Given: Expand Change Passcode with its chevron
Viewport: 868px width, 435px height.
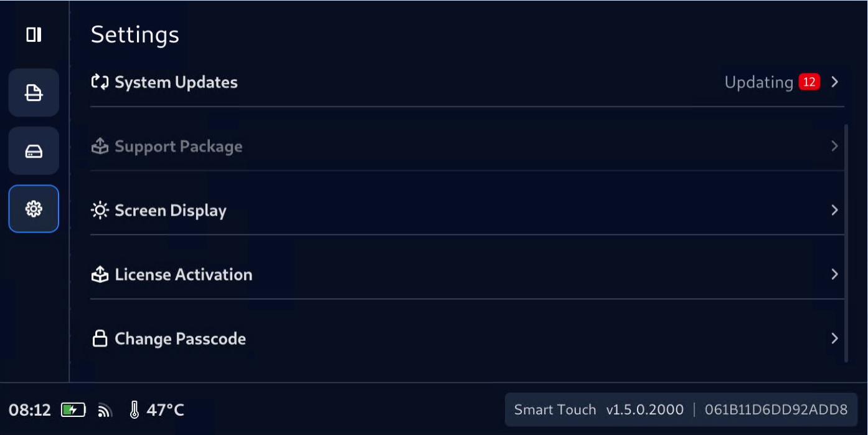Looking at the screenshot, I should 834,339.
